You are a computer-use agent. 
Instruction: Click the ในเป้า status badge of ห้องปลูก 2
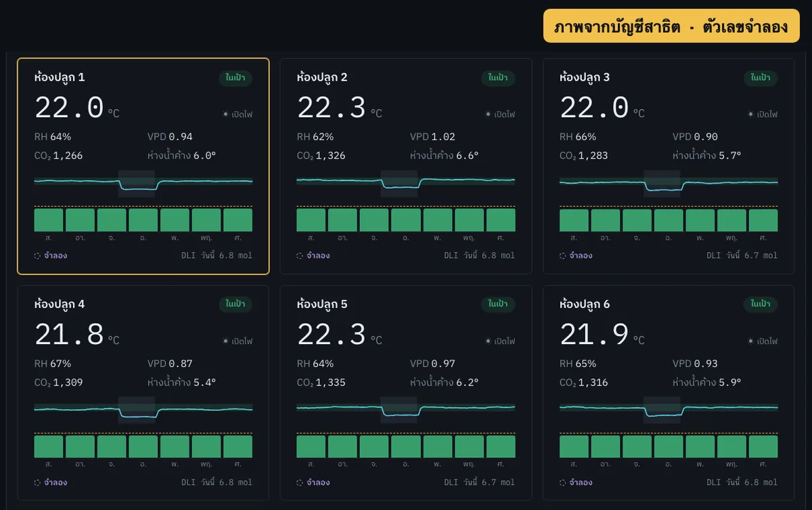[x=498, y=78]
